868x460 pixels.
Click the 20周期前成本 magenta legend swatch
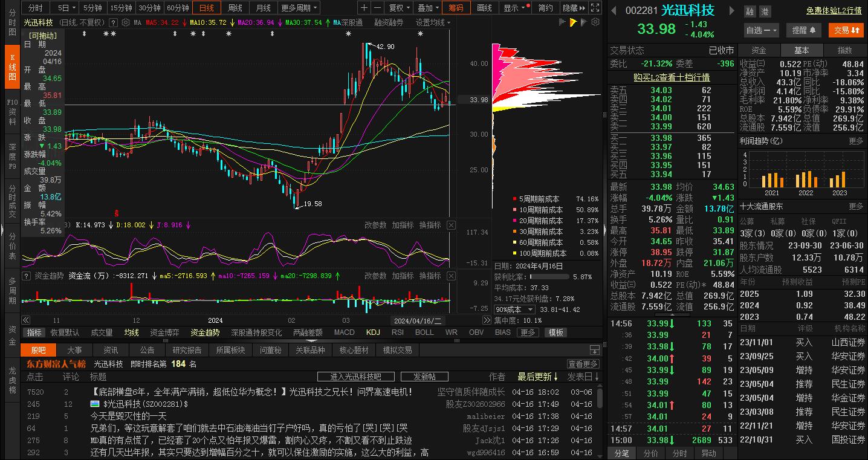coord(514,221)
